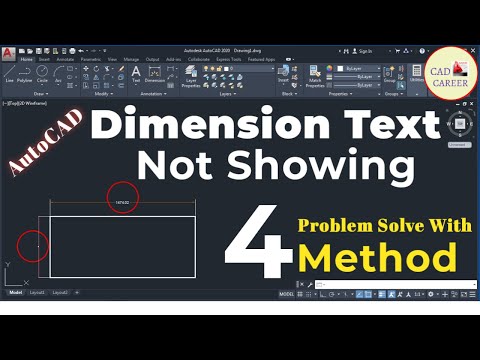Toggle object snap in status bar
The width and height of the screenshot is (480, 360).
(x=368, y=294)
